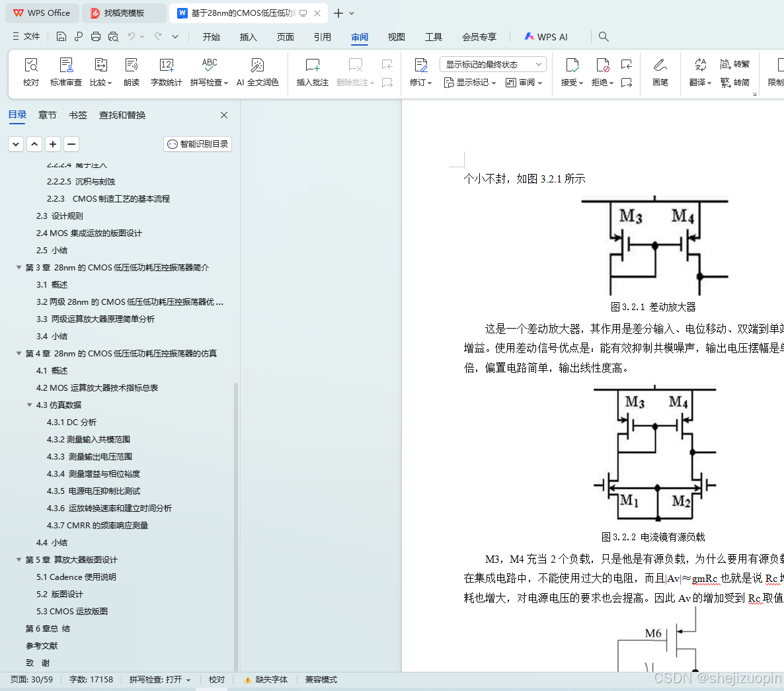Open the 显示标记的最终状态 combo box
This screenshot has width=784, height=691.
coord(493,64)
